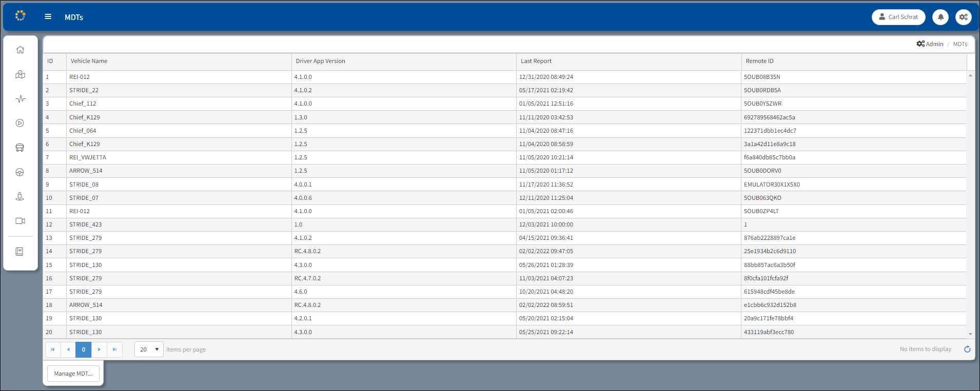Open the map icon in sidebar
Screen dimensions: 980x391
tap(20, 74)
